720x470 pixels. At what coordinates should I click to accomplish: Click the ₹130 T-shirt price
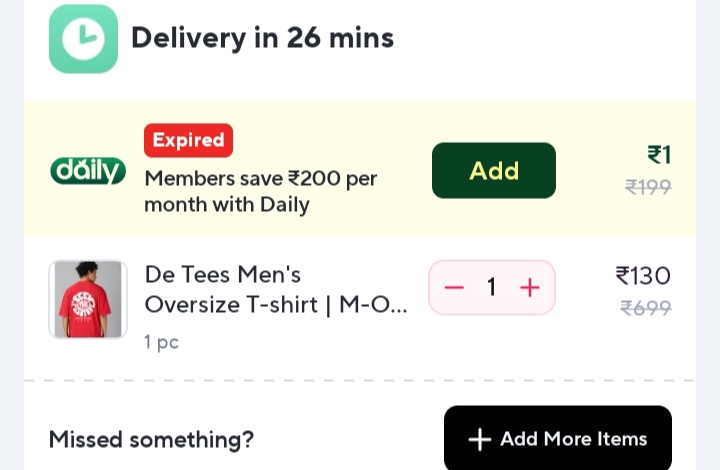[x=643, y=276]
